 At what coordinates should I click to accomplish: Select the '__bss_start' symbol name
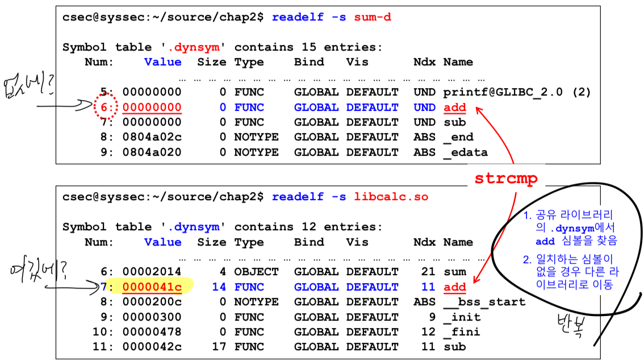click(x=484, y=302)
